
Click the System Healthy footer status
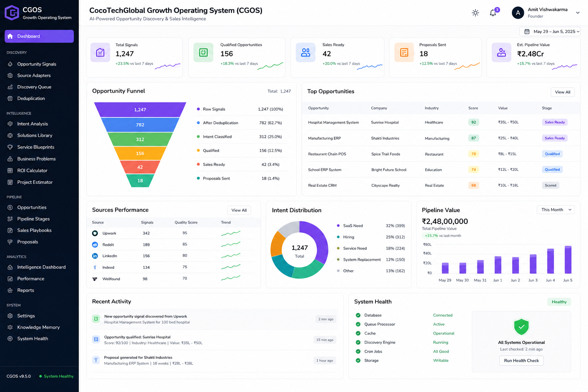pyautogui.click(x=56, y=376)
